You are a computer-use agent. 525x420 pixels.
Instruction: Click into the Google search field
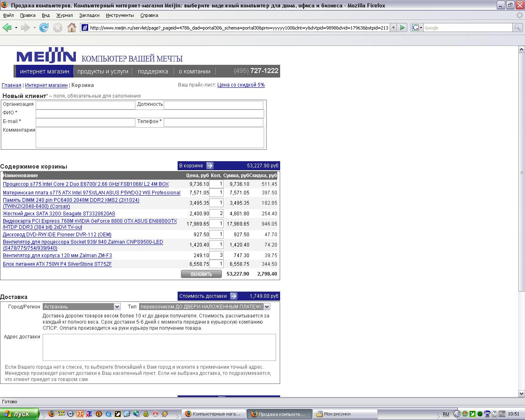click(468, 27)
